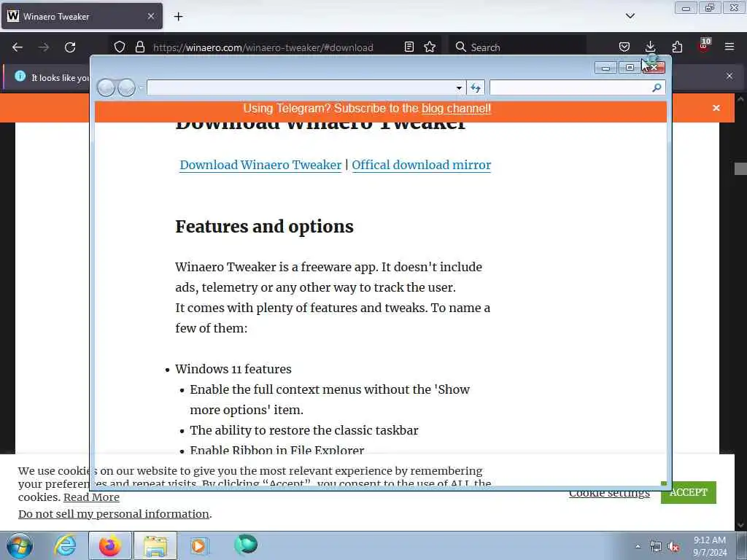Click back button in overlay window
This screenshot has height=560, width=747.
[x=106, y=87]
